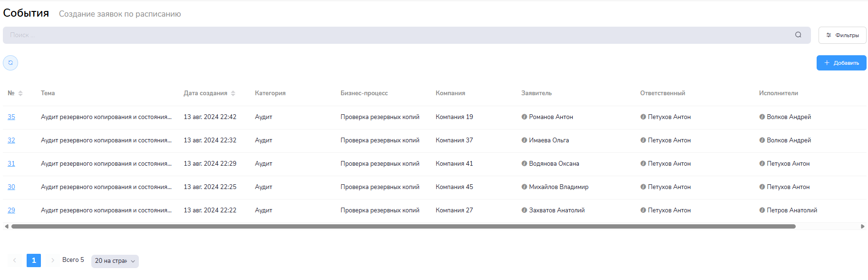The image size is (868, 280).
Task: Click the refresh icon button
Action: point(10,63)
